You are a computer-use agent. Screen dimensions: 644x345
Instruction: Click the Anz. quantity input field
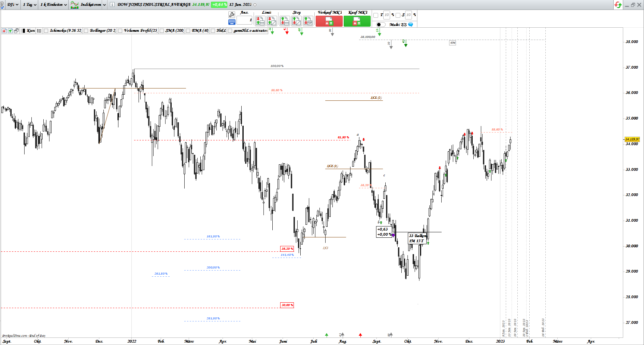(244, 20)
